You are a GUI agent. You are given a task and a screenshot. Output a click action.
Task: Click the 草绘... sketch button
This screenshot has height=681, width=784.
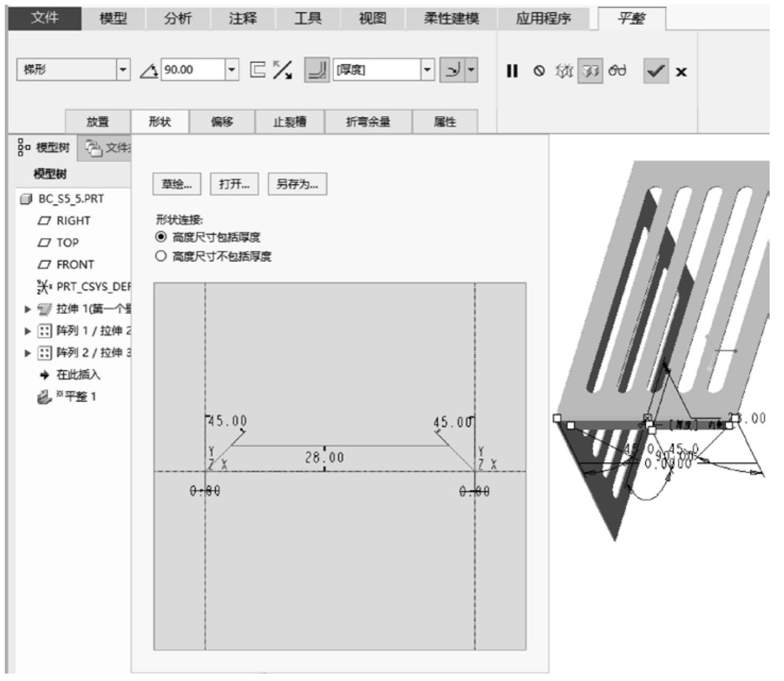click(x=177, y=184)
